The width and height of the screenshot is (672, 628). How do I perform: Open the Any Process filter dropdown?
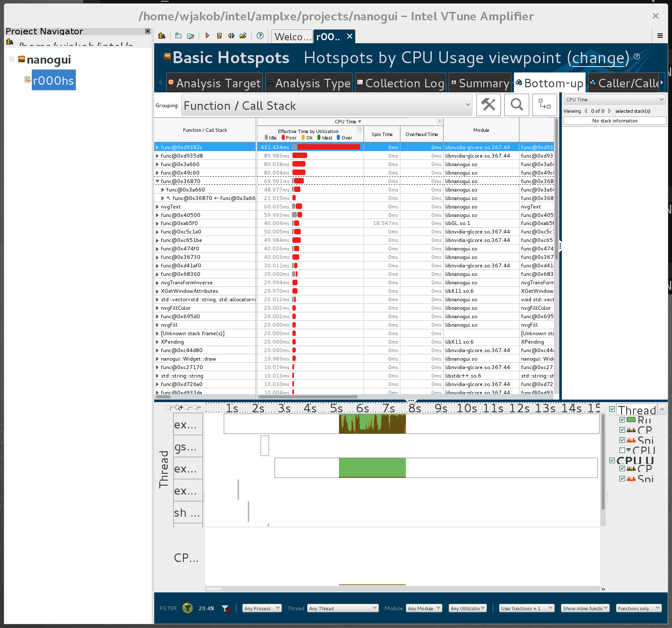click(x=262, y=608)
